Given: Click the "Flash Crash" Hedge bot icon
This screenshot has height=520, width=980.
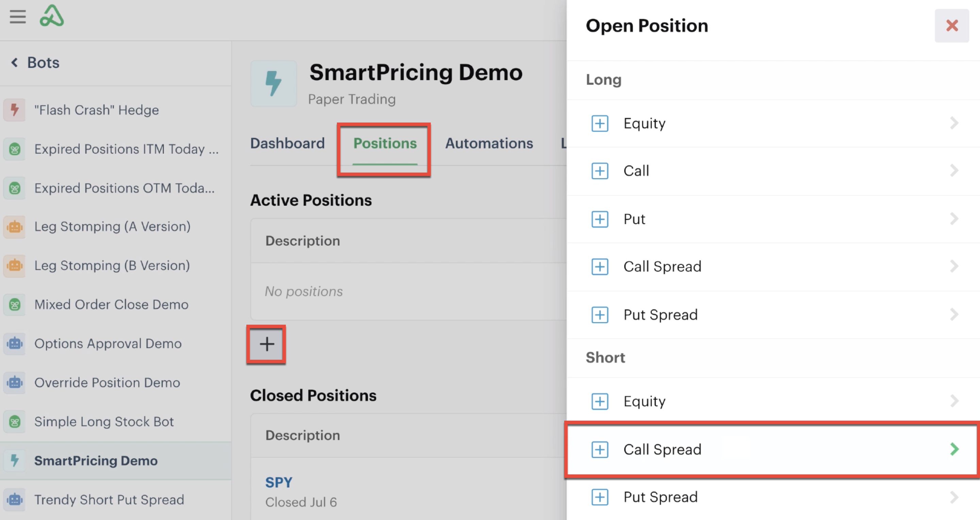Looking at the screenshot, I should tap(14, 110).
